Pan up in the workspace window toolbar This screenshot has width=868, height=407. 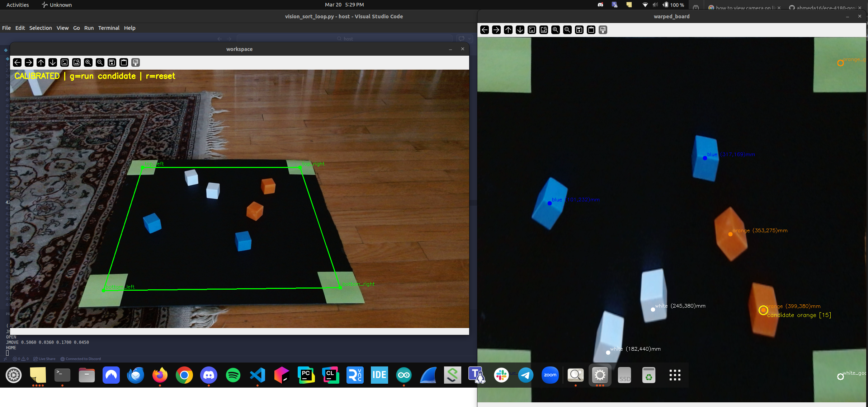(41, 62)
